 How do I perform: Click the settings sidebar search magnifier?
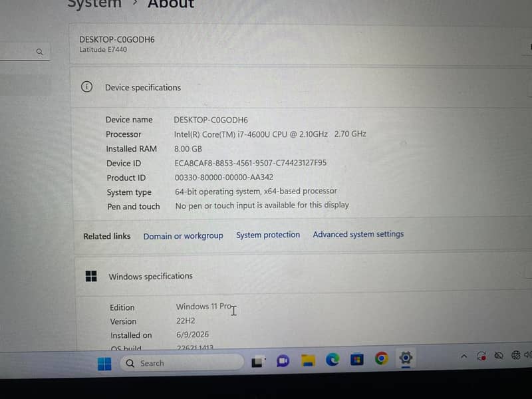pos(40,52)
